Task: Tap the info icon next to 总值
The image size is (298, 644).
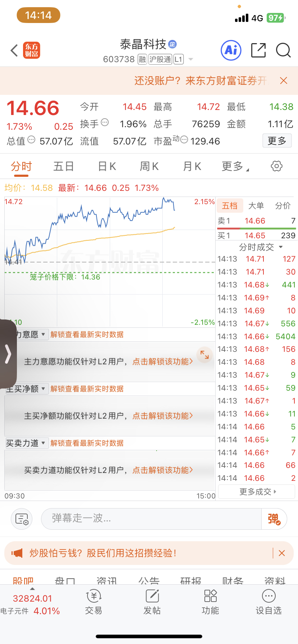Action: click(x=31, y=139)
